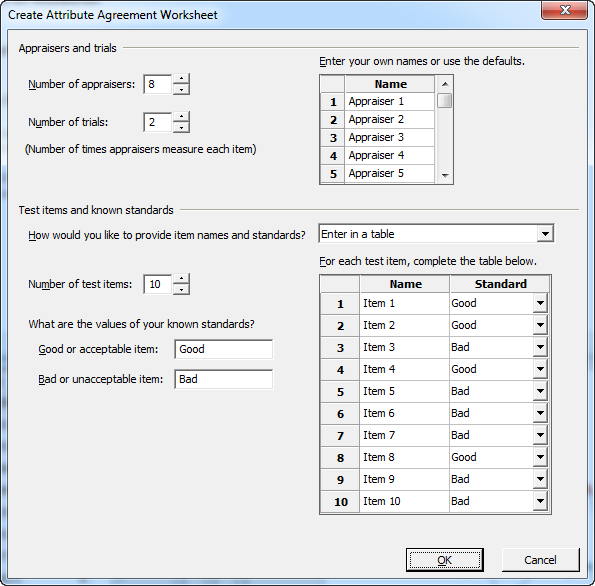
Task: Select the Appraiser 3 name cell
Action: 389,137
